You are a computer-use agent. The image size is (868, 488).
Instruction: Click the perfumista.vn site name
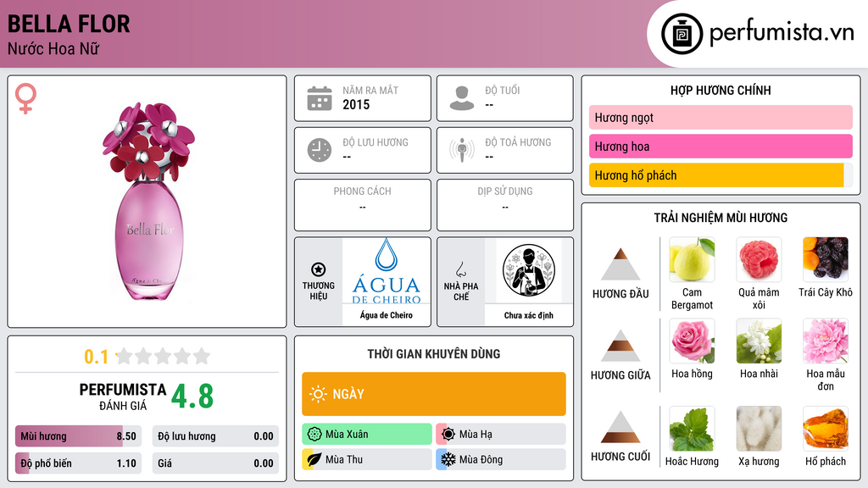click(782, 32)
